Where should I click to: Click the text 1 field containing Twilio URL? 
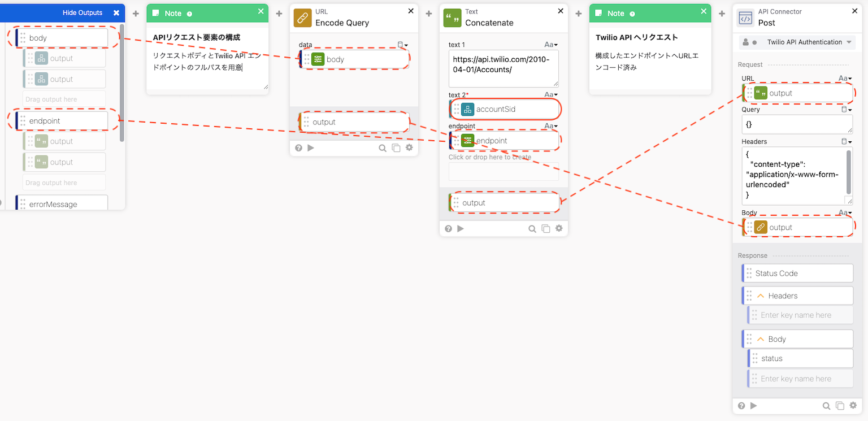point(503,68)
